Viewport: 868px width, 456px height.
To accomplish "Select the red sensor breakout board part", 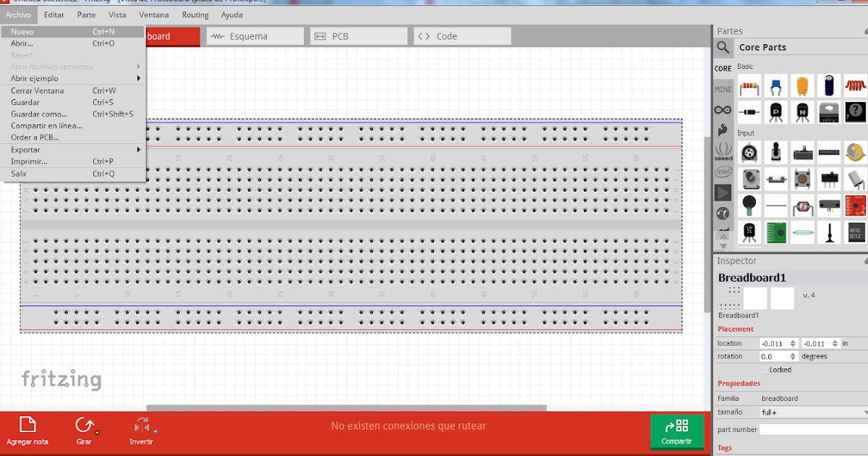I will 856,206.
